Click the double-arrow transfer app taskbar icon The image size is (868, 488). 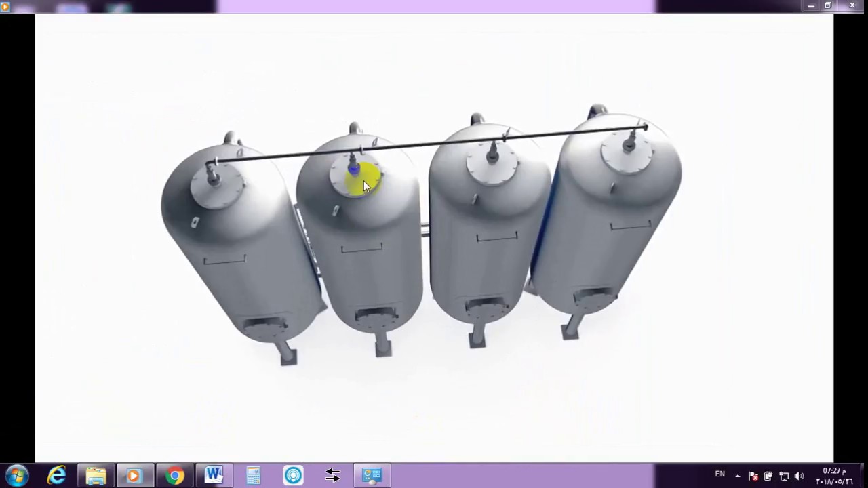332,476
